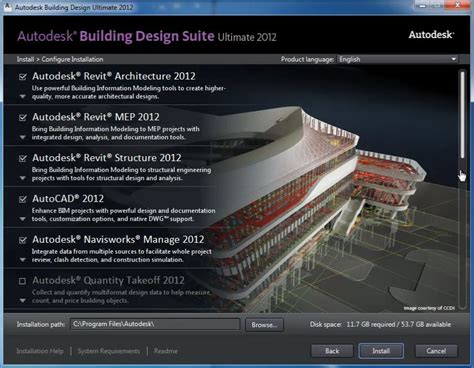This screenshot has height=368, width=474.
Task: Expand Navisworks Manage 2012 configuration arrow
Action: coord(23,260)
